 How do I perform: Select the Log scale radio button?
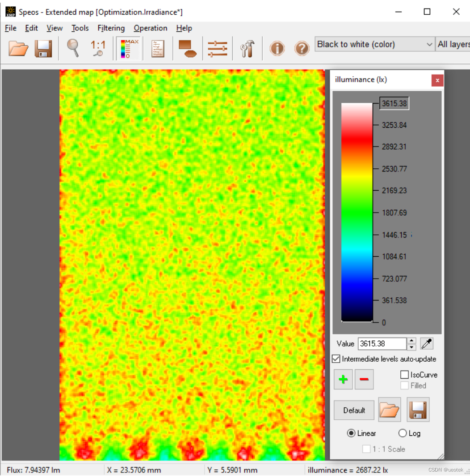coord(403,433)
